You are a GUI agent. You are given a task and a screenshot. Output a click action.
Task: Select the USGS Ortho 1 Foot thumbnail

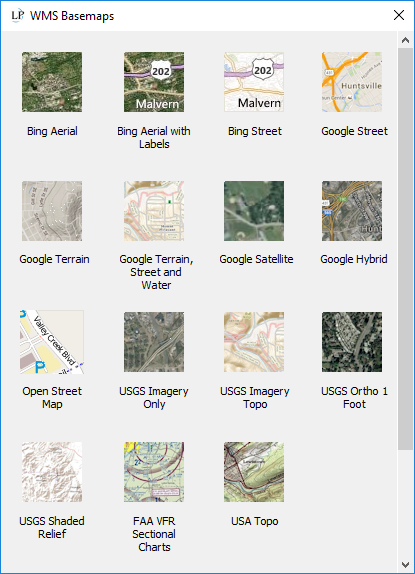(x=352, y=342)
